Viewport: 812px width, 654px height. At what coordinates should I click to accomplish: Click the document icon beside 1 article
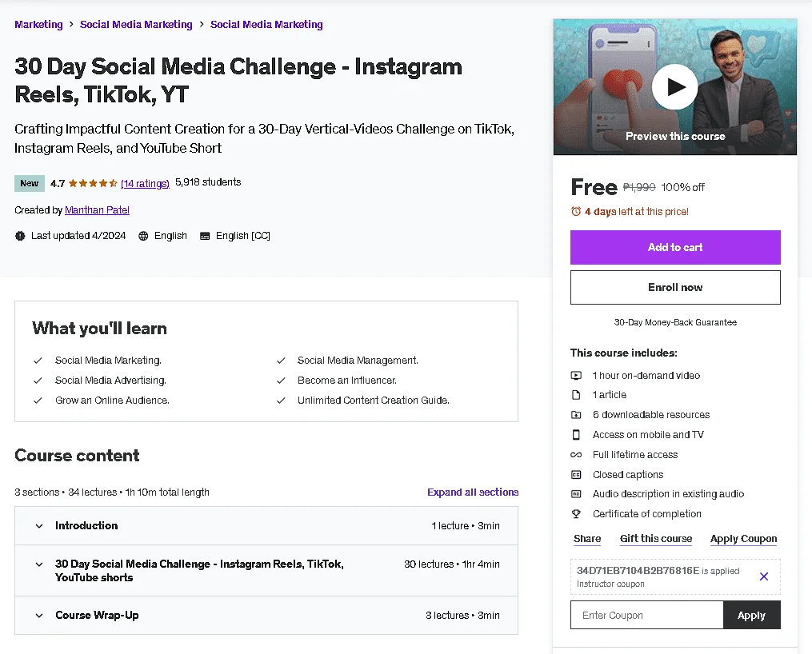pos(576,395)
